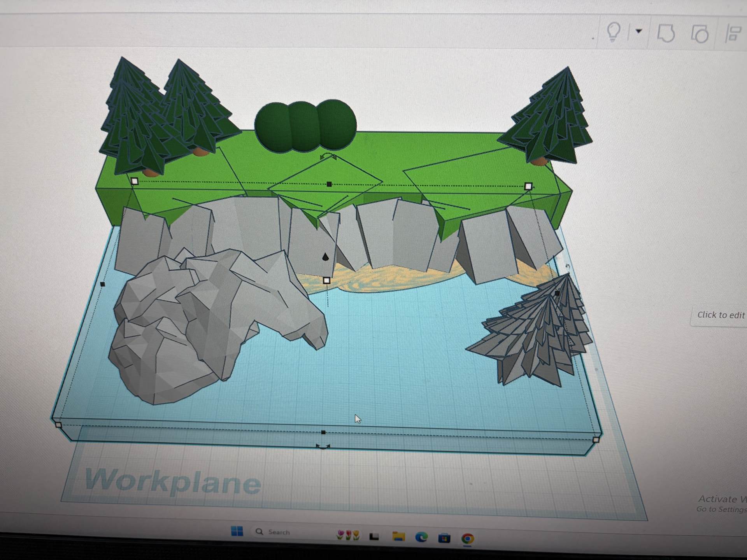The width and height of the screenshot is (747, 560).
Task: Click the front-right white corner handle
Action: coord(596,440)
